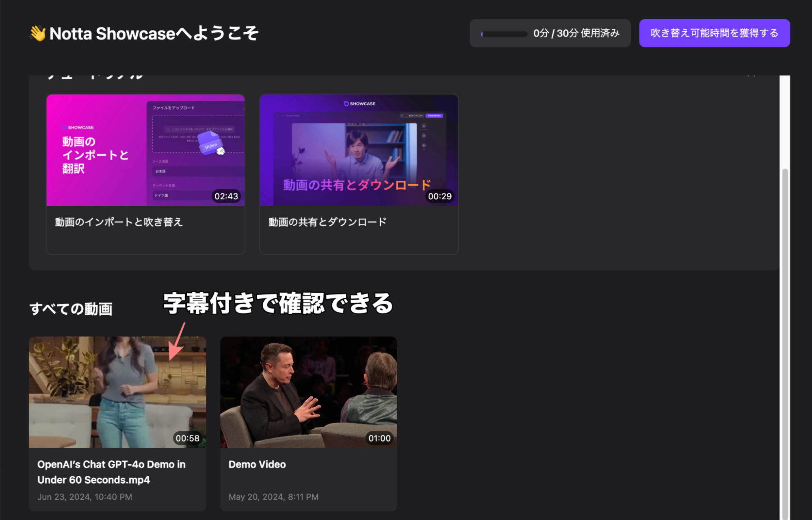Click the usage progress bar in the header
Viewport: 812px width, 520px height.
click(x=504, y=34)
